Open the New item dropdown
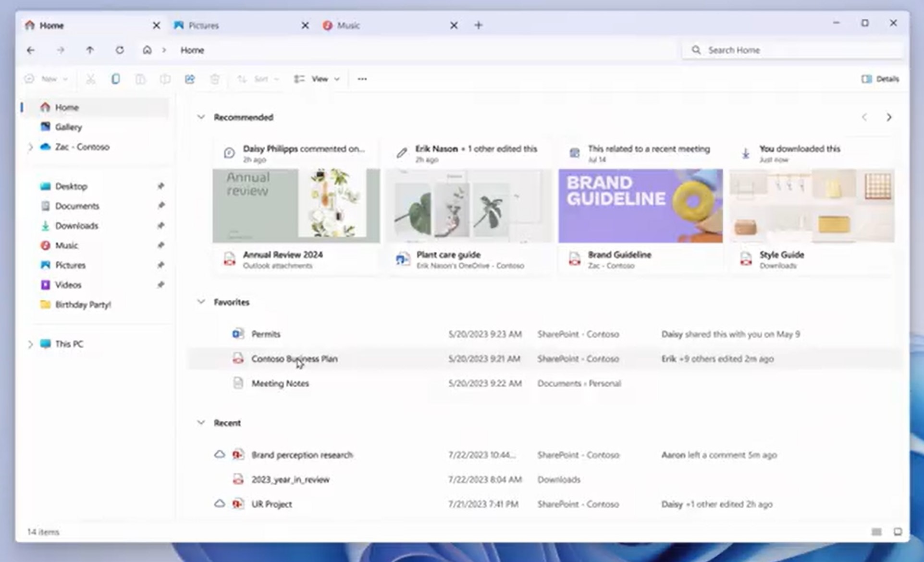924x562 pixels. [x=46, y=79]
